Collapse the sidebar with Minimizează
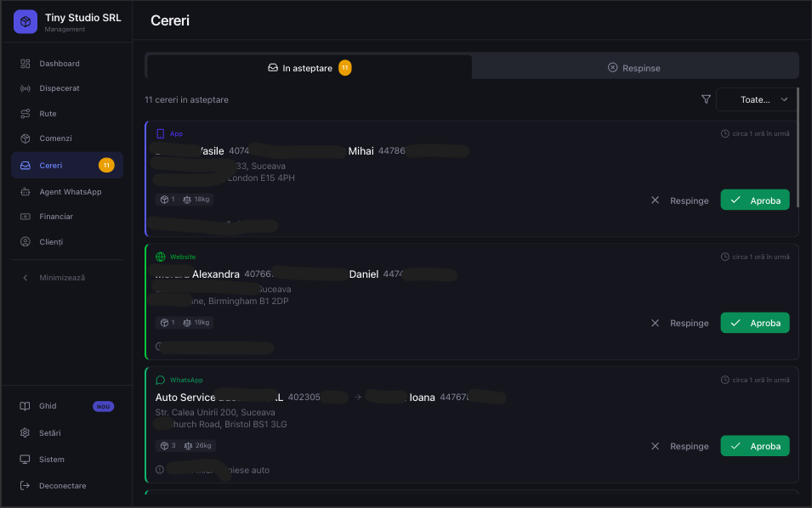The image size is (812, 508). click(x=62, y=277)
